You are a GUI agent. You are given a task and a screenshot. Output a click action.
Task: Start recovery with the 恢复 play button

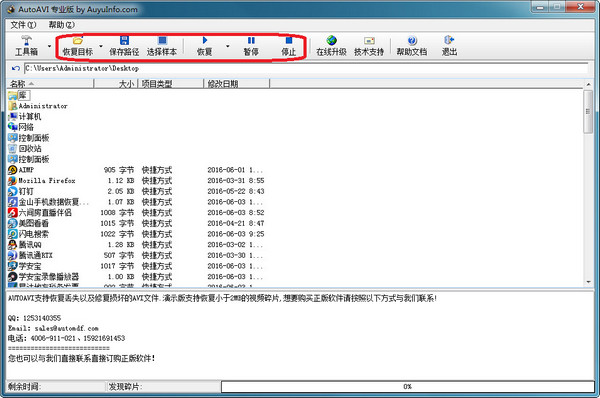point(205,46)
